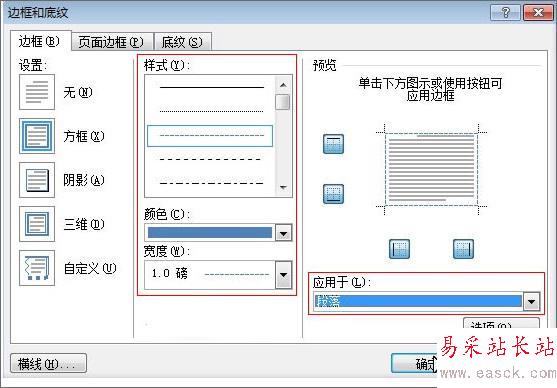This screenshot has width=557, height=388.
Task: Open the 应用于 dropdown arrow
Action: [531, 302]
